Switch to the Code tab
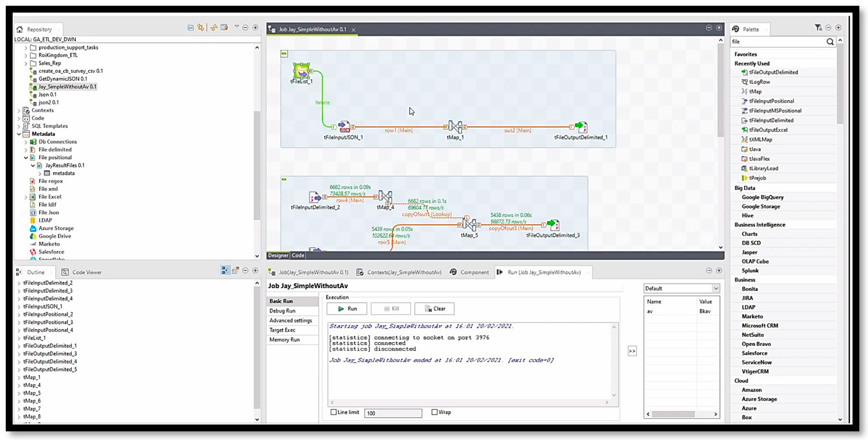This screenshot has height=440, width=868. (x=298, y=255)
